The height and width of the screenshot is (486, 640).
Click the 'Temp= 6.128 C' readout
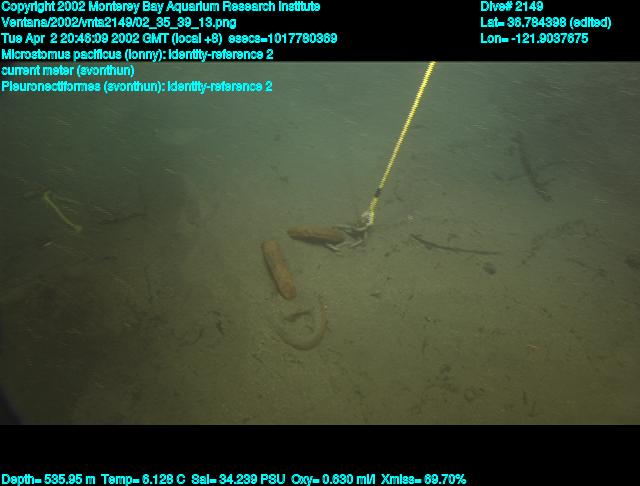point(143,479)
